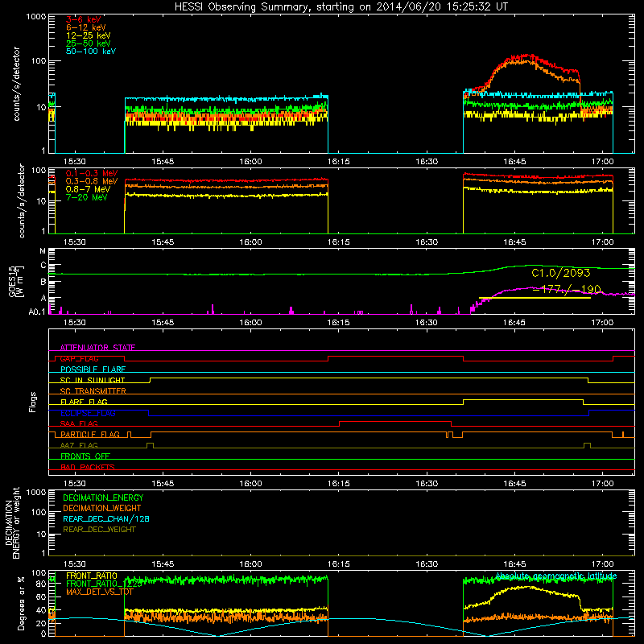Click the "REAR_DEC_CHAN/128" legend label
This screenshot has height=644, width=644.
tap(106, 519)
